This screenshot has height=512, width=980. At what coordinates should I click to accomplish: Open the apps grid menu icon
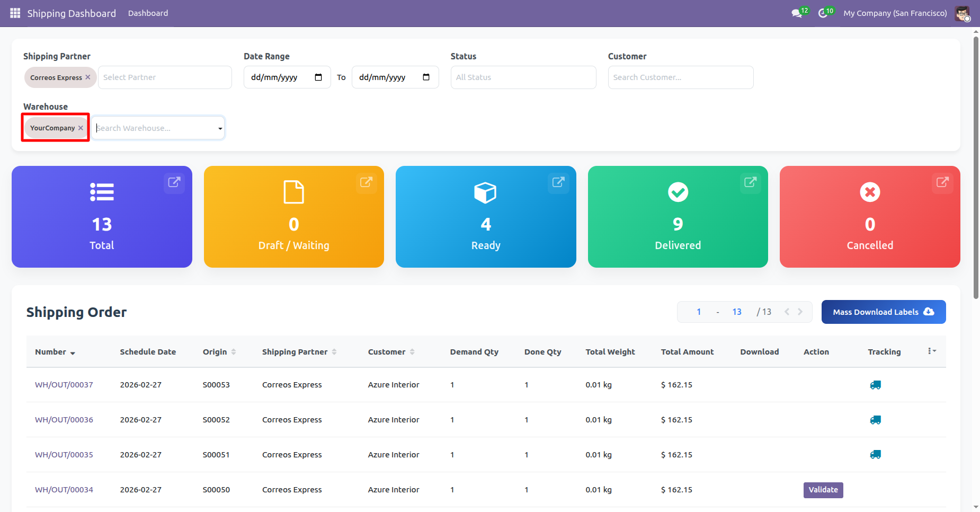click(15, 13)
